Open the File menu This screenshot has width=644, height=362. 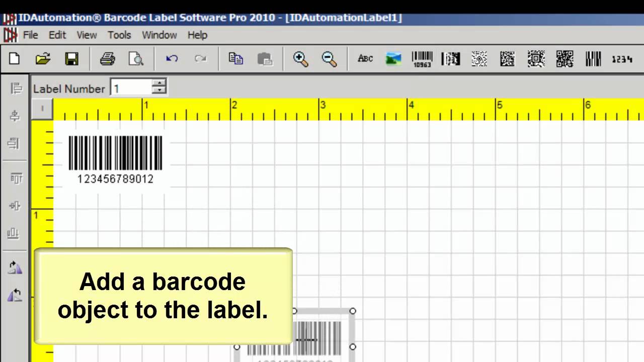pyautogui.click(x=30, y=35)
